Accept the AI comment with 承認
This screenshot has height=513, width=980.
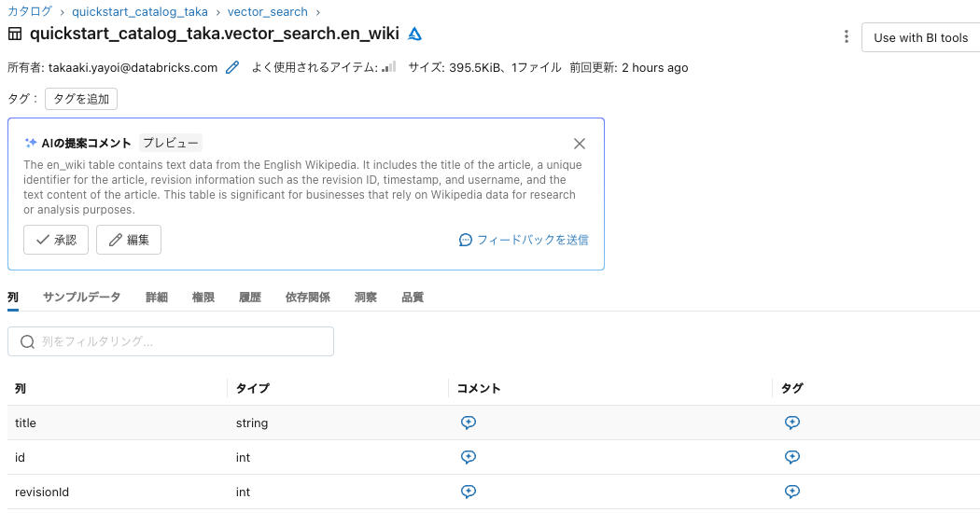pos(56,240)
